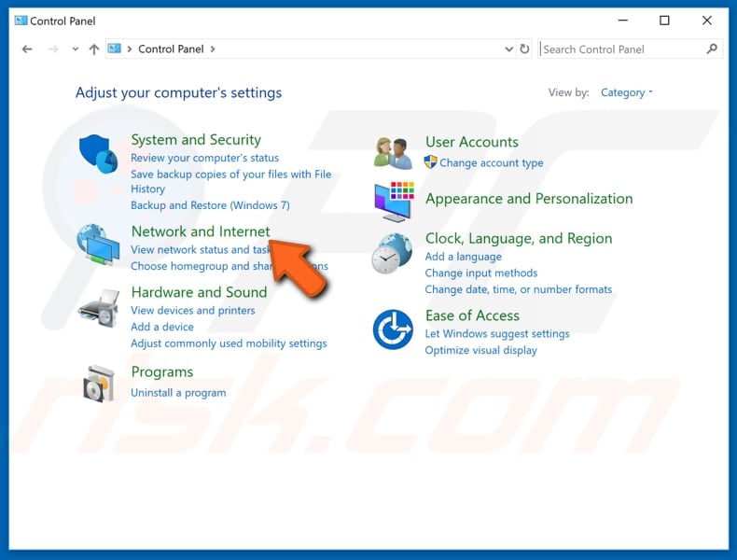The height and width of the screenshot is (560, 737).
Task: Click the UAC shield beside Change account type
Action: (431, 162)
